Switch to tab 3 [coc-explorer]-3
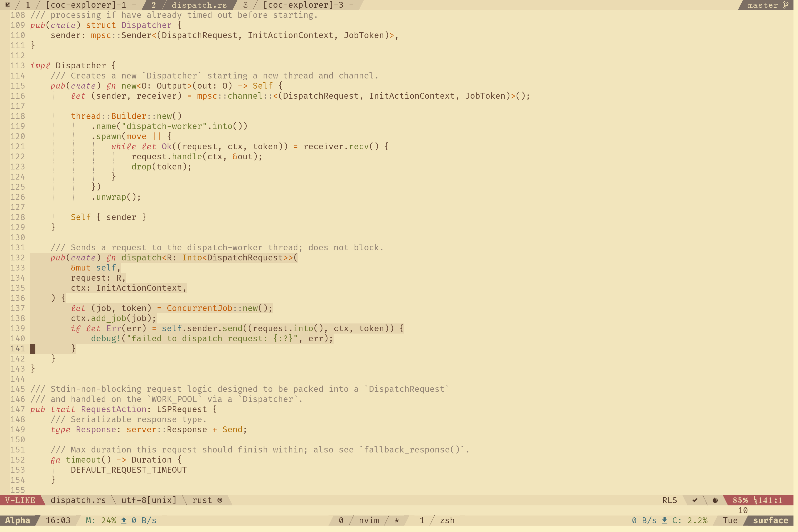798x532 pixels. pyautogui.click(x=298, y=5)
